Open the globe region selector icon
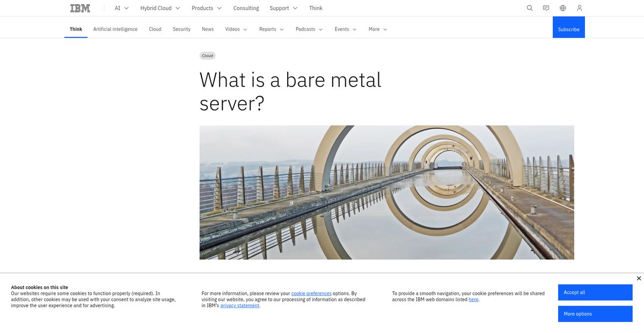644x333 pixels. (563, 8)
